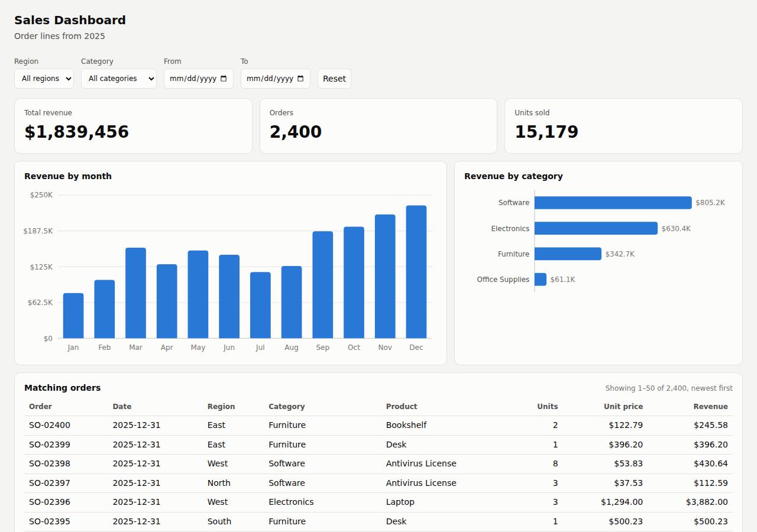Click the Revenue by month heading
757x532 pixels.
68,176
